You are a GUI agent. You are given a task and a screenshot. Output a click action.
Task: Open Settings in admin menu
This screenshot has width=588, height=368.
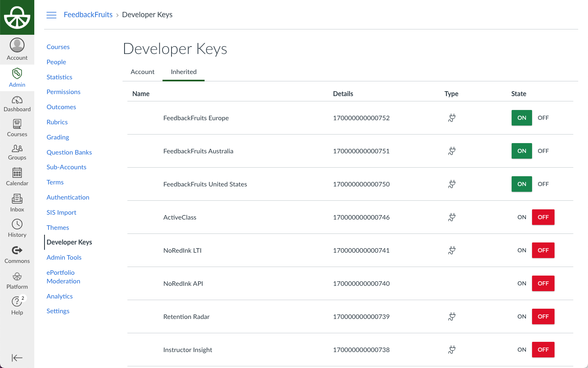point(58,311)
